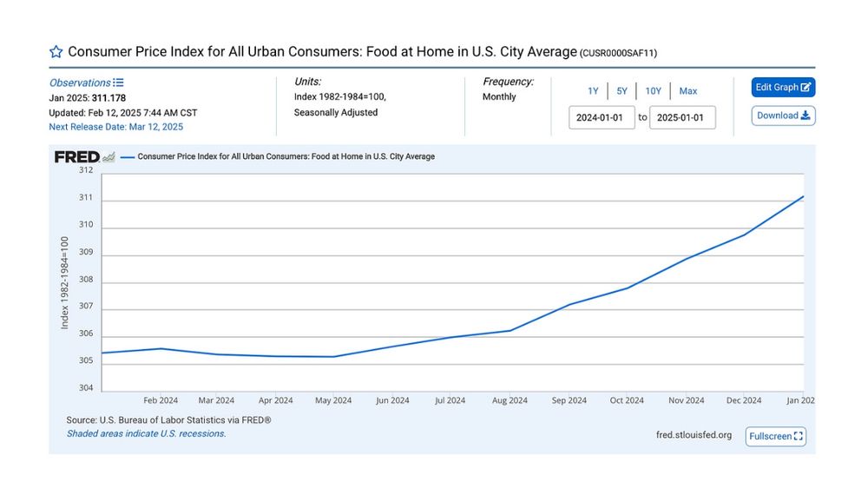Click the series title in chart legend

coord(286,157)
